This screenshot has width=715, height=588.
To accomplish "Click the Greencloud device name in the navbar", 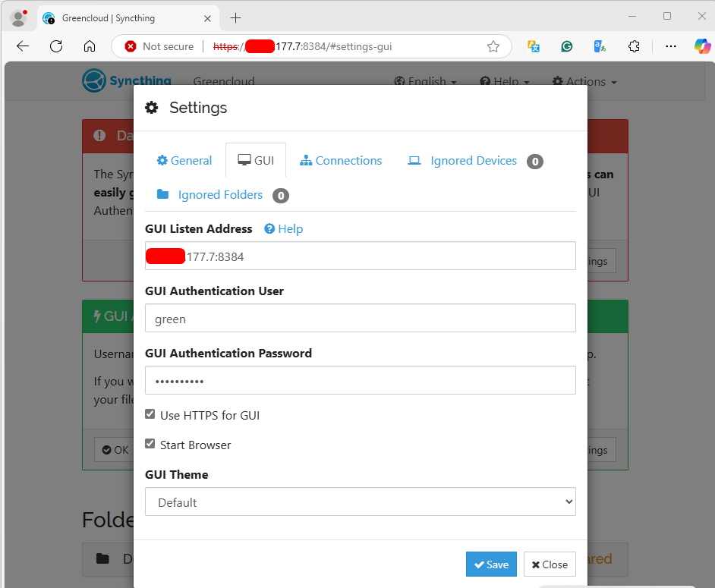I will [223, 82].
